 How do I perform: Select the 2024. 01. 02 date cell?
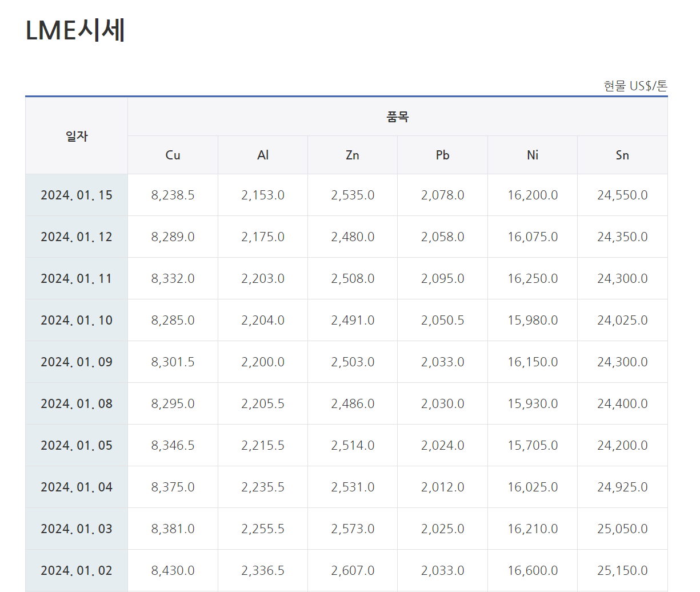pos(77,570)
